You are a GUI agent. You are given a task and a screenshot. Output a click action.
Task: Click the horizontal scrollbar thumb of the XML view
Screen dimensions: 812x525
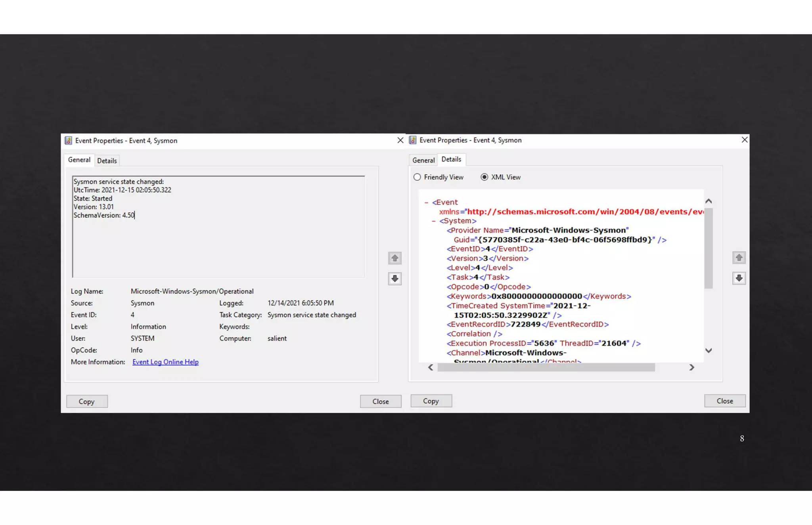[546, 368]
